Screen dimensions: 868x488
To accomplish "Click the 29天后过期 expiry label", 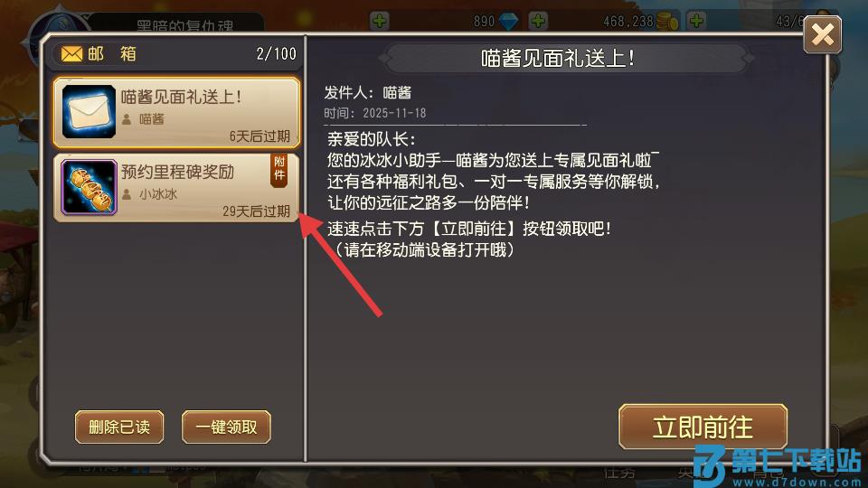I will [x=256, y=211].
